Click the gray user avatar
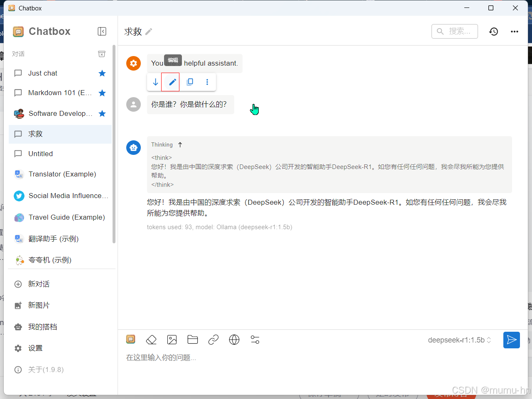This screenshot has height=399, width=532. tap(133, 105)
